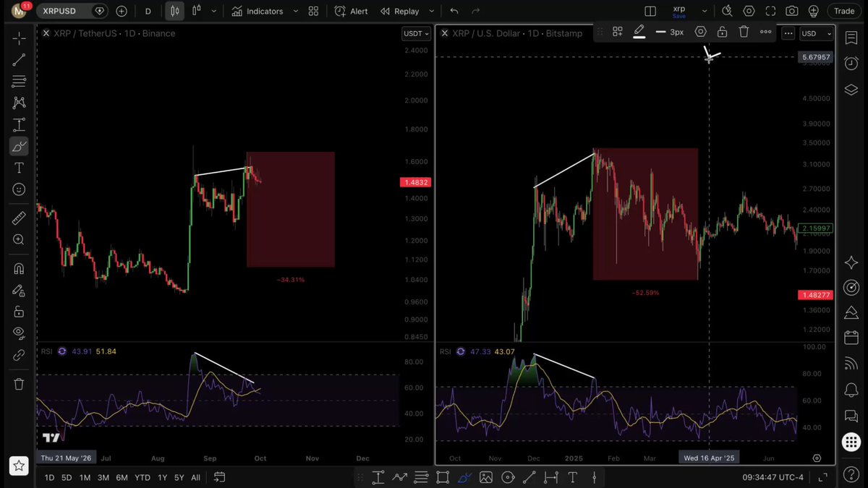Screen dimensions: 868x488
Task: Start bar Replay
Action: coord(400,12)
